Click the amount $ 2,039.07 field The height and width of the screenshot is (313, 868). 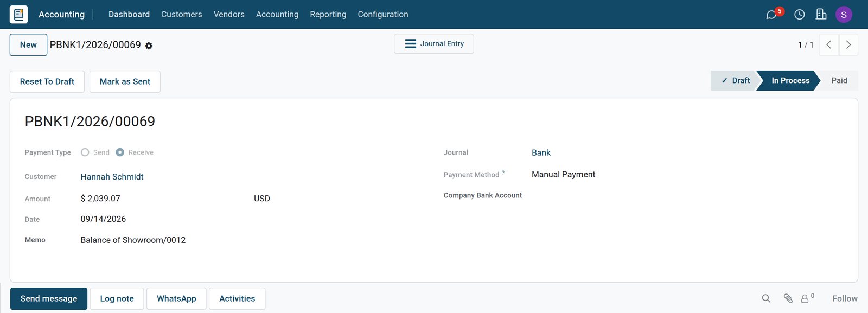point(100,199)
